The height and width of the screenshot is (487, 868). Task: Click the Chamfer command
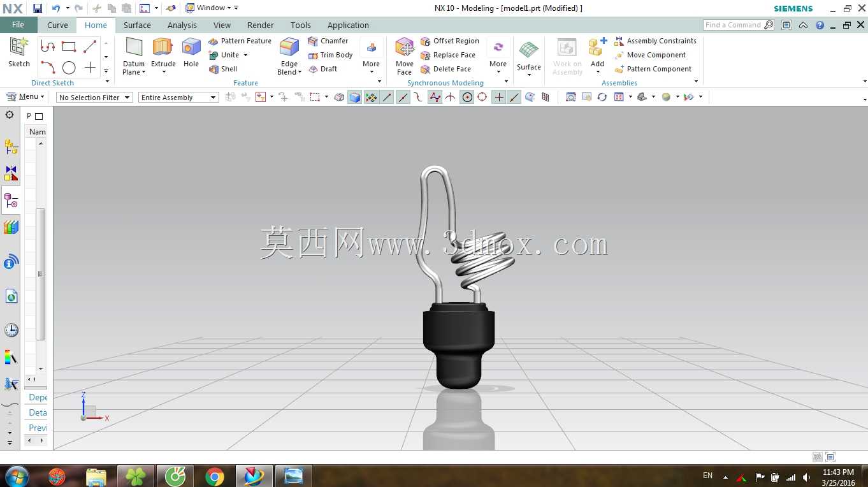[328, 41]
